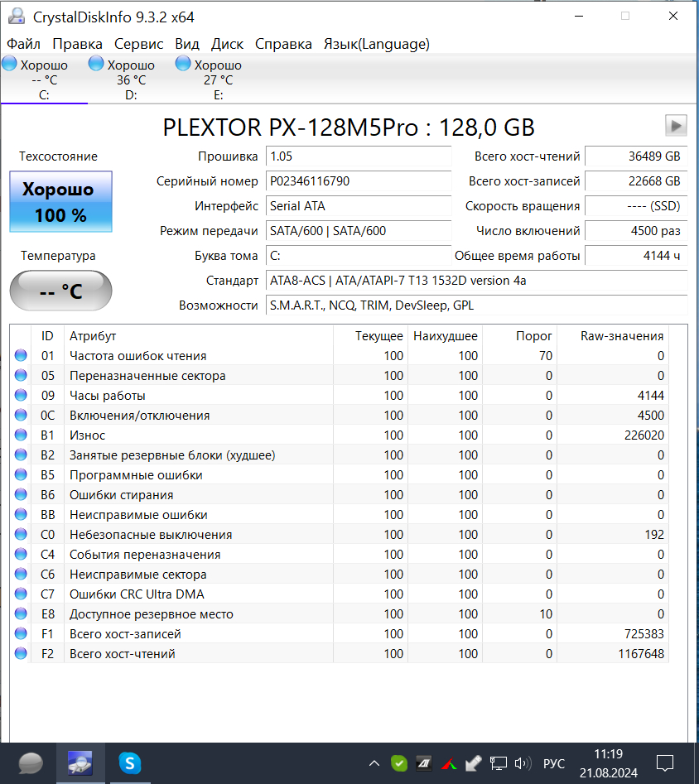Click status dot for Занятые резервные блоки
The width and height of the screenshot is (699, 784).
click(x=21, y=455)
